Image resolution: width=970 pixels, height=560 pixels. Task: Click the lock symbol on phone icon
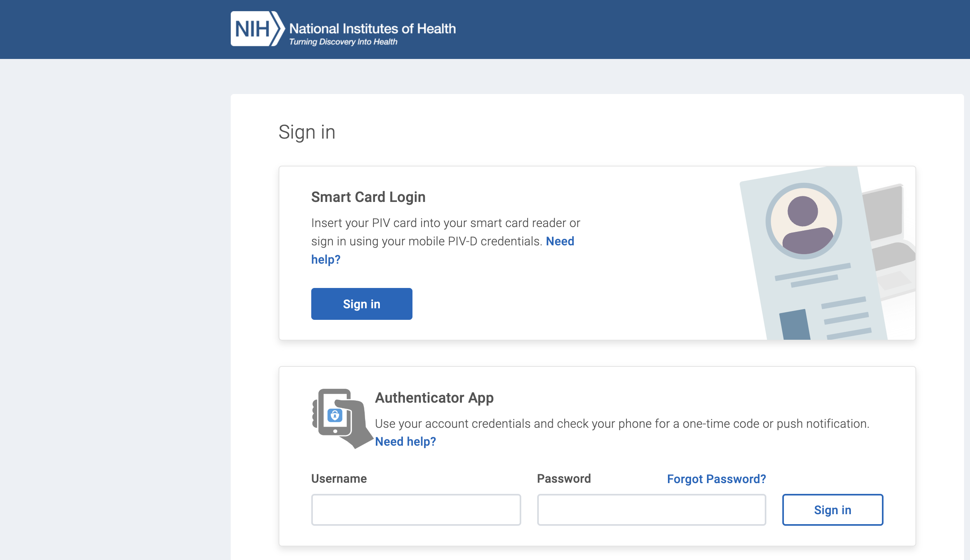335,415
